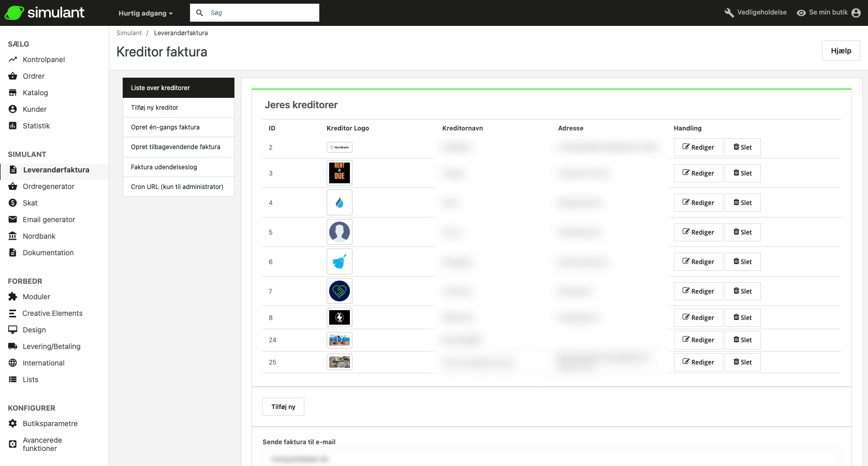Click the Simulant logo in header
The image size is (868, 466).
coord(45,12)
